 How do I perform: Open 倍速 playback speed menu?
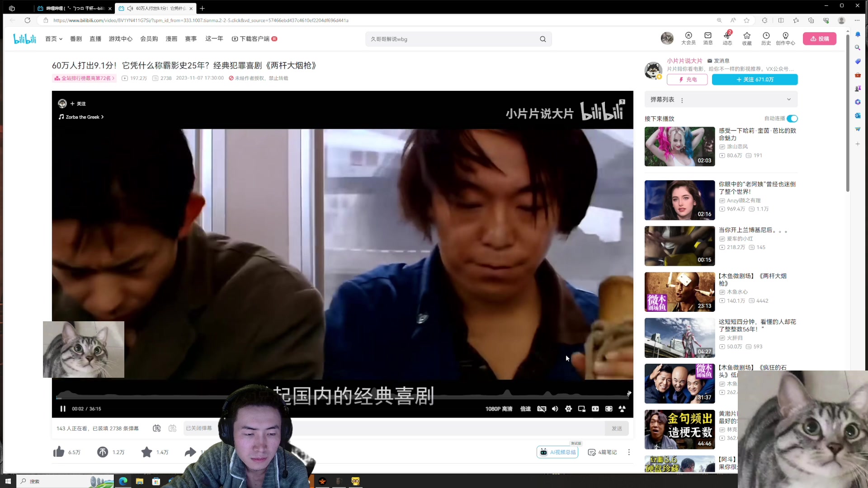525,409
